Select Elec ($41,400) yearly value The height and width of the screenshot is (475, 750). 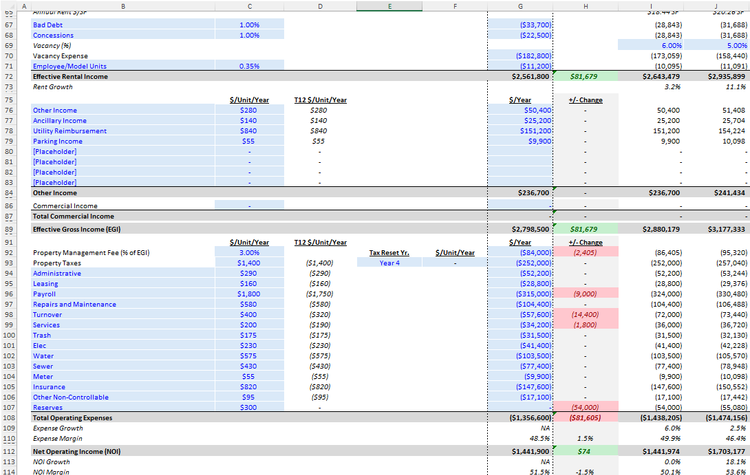(x=520, y=346)
